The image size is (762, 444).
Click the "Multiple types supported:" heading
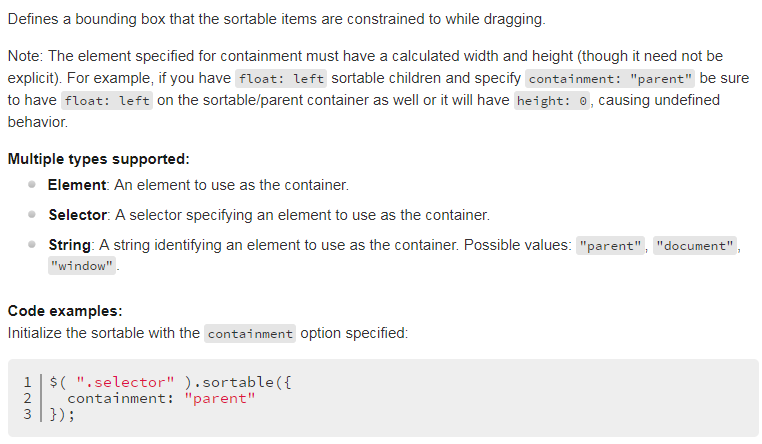(x=99, y=159)
